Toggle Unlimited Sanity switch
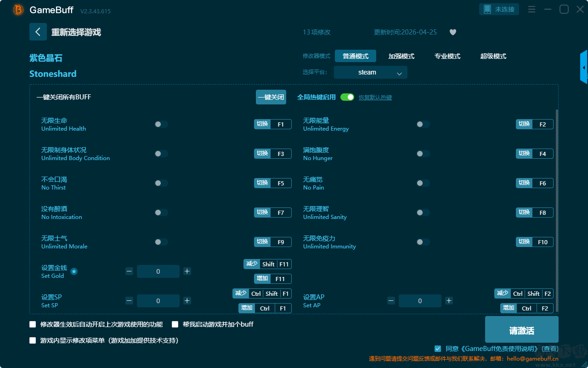This screenshot has height=368, width=588. (x=423, y=213)
